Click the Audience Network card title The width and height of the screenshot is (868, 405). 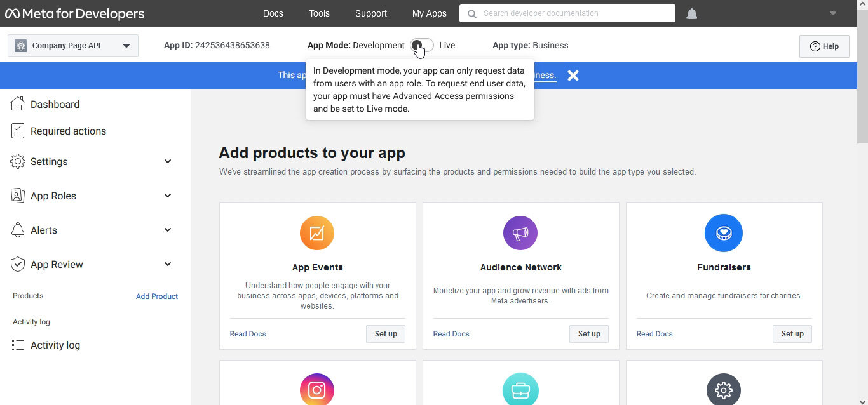coord(521,267)
